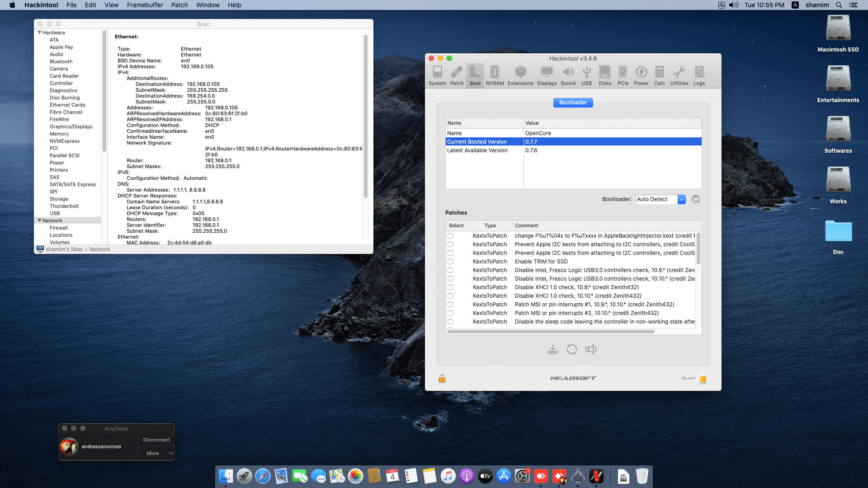Select the OpenCore name row

[x=573, y=133]
